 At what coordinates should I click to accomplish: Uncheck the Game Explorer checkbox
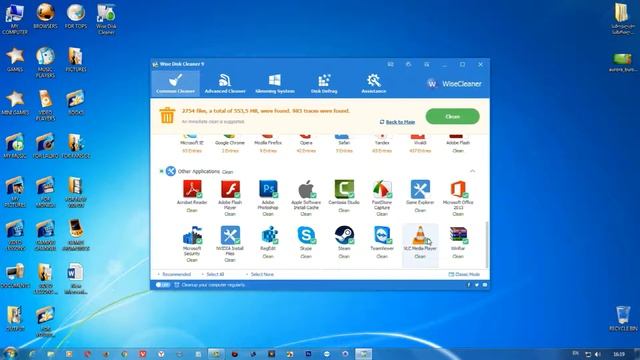coord(427,196)
